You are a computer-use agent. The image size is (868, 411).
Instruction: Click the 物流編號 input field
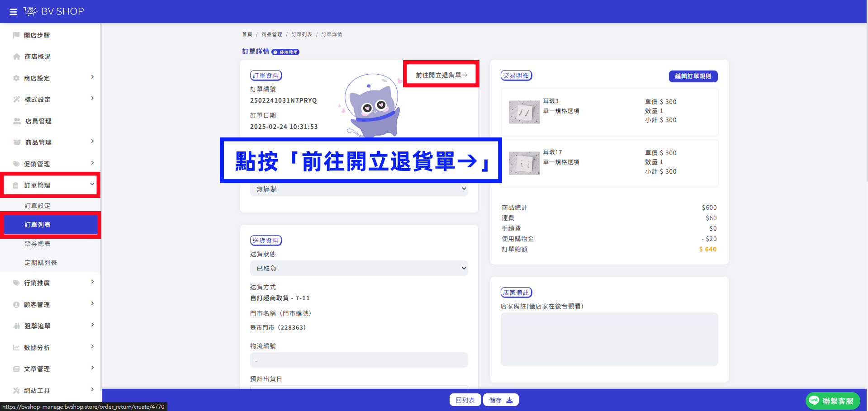click(x=359, y=360)
